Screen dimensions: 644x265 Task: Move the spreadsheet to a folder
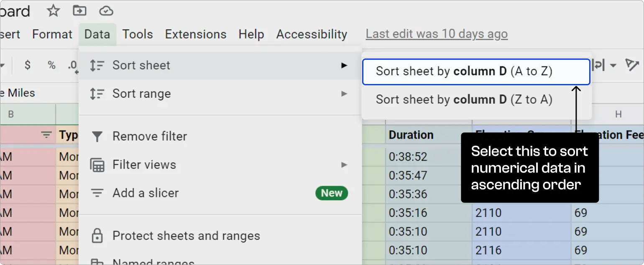(79, 11)
